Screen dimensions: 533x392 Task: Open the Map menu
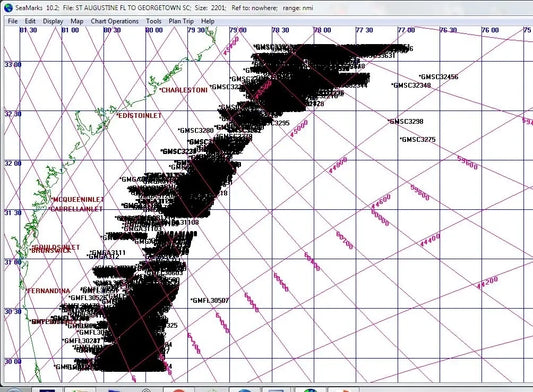click(77, 21)
